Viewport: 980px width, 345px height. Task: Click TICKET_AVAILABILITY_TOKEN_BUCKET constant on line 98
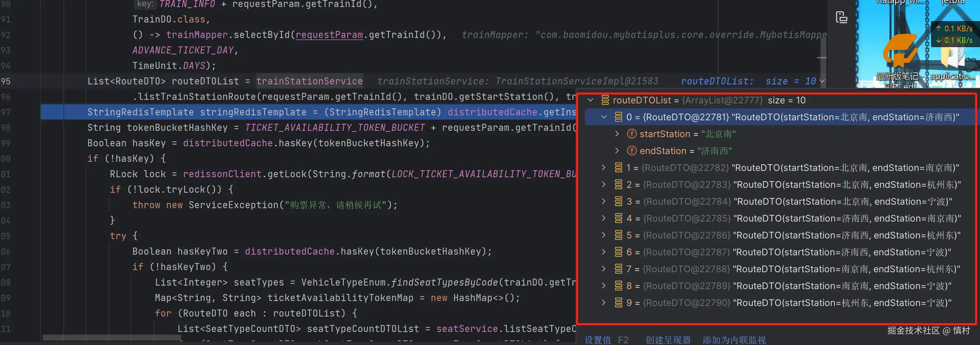coord(335,128)
